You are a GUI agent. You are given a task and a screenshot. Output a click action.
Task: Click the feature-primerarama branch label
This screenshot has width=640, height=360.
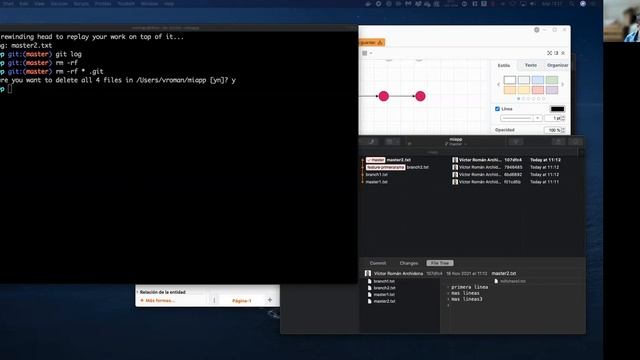[385, 167]
